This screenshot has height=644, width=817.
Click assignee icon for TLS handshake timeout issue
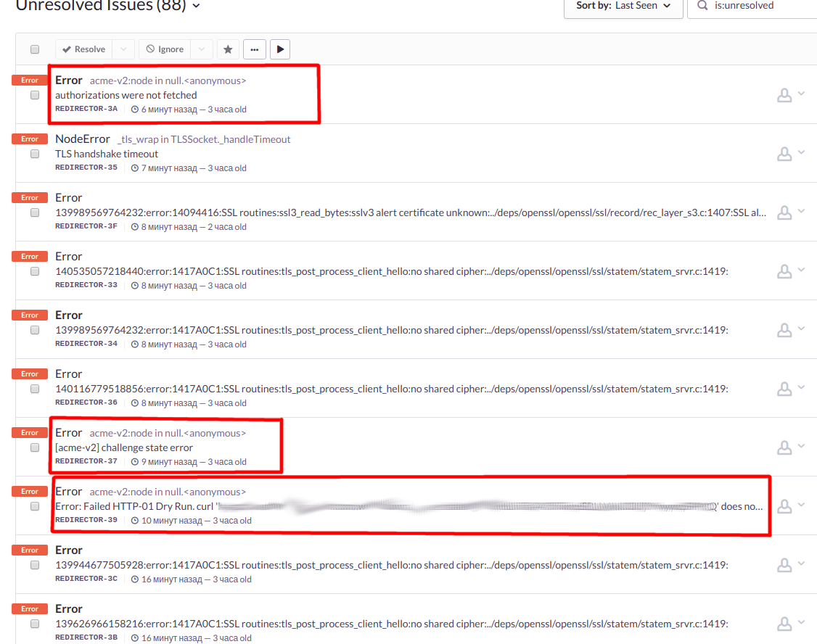point(784,154)
